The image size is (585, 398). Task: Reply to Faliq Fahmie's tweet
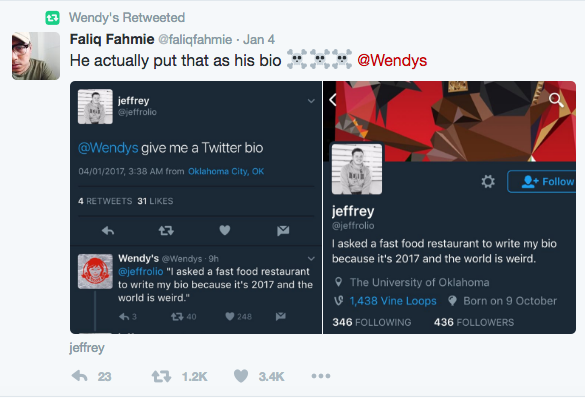click(x=79, y=376)
